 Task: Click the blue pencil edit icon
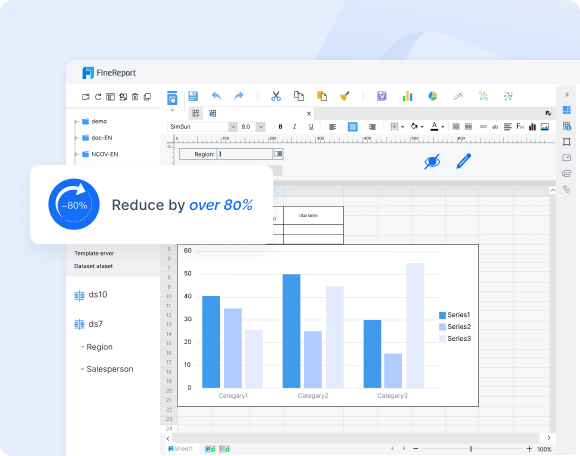pos(463,161)
